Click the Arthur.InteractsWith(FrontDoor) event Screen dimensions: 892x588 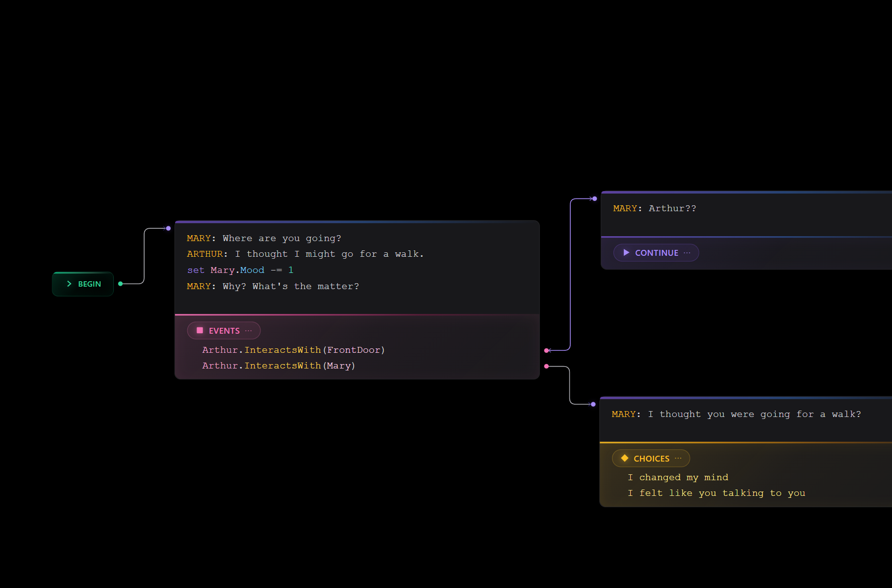(x=293, y=350)
